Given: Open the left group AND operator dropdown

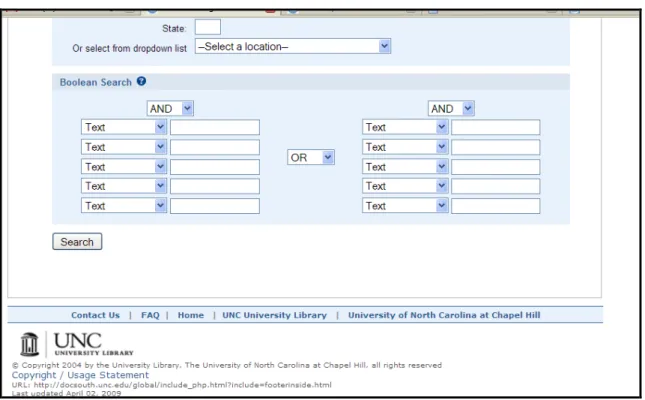Looking at the screenshot, I should (170, 109).
